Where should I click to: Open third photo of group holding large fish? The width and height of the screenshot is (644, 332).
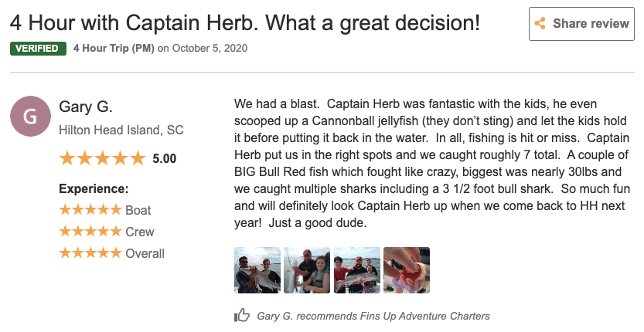click(x=356, y=270)
